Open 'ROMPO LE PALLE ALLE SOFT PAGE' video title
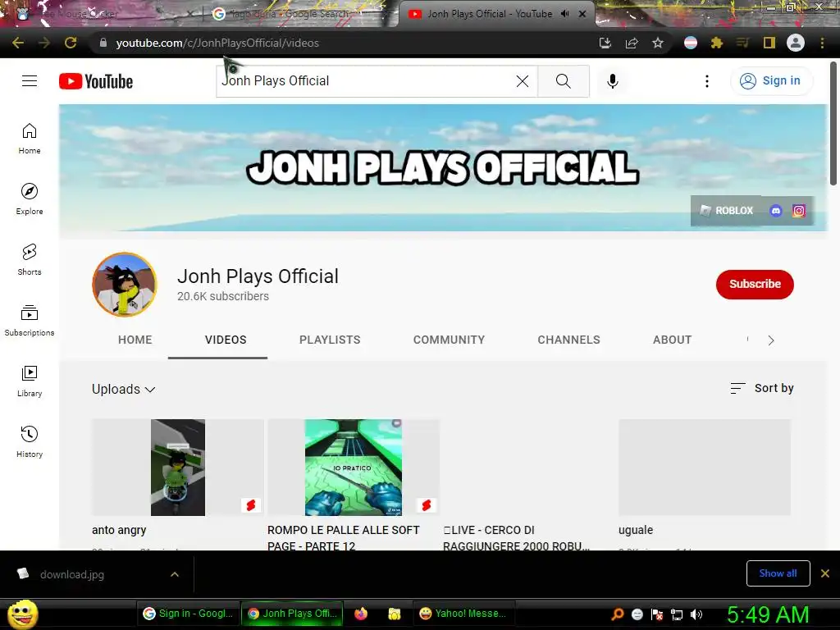 (344, 537)
